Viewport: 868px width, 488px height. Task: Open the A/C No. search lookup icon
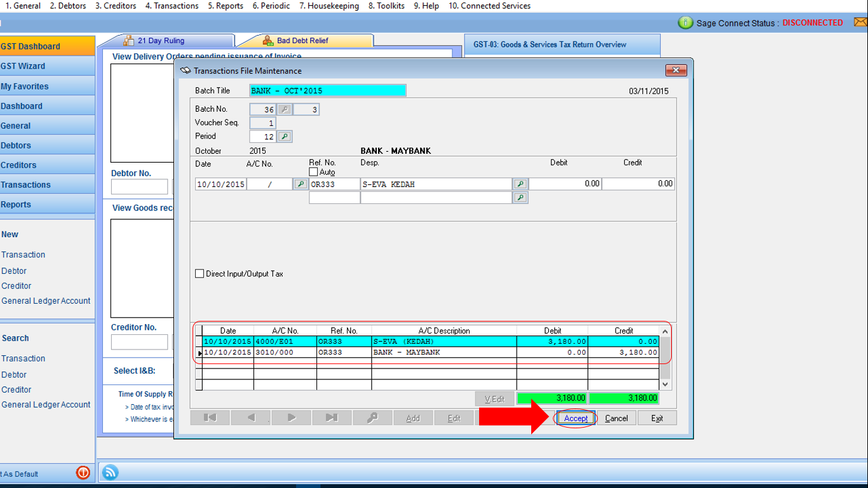coord(300,184)
